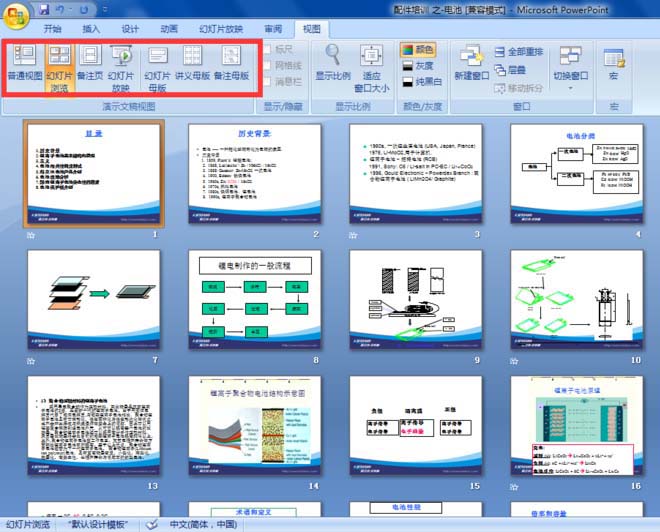This screenshot has width=660, height=532.
Task: Click animation star icon under slide 1
Action: coord(31,235)
